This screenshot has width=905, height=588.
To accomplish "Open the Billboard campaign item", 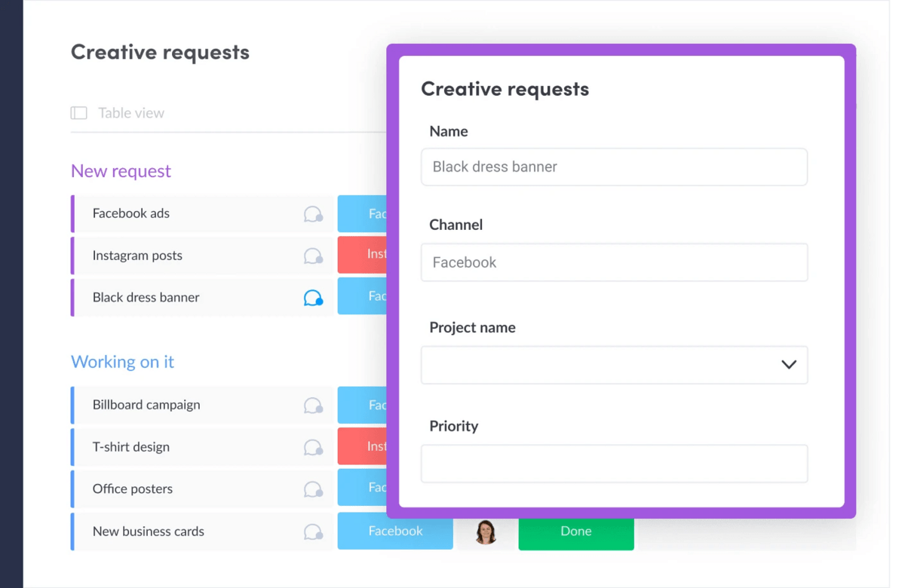I will click(146, 405).
